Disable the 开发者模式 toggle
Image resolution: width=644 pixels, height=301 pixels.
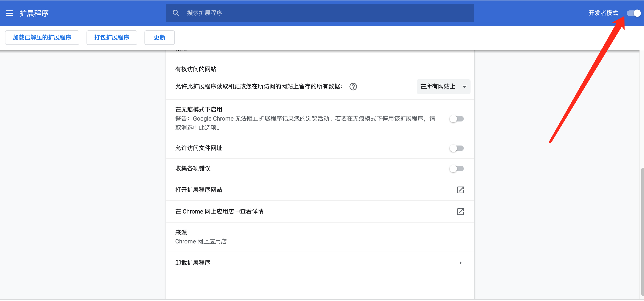(x=633, y=13)
